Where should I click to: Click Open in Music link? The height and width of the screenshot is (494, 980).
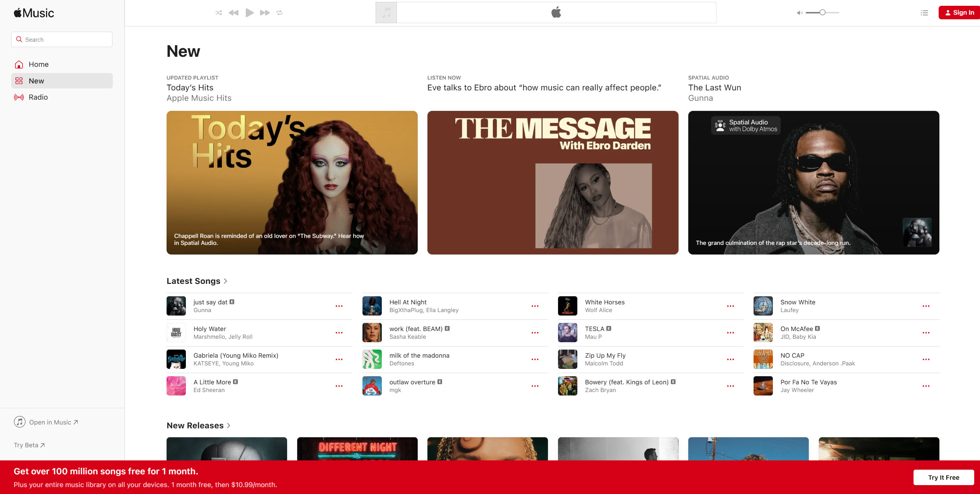46,422
